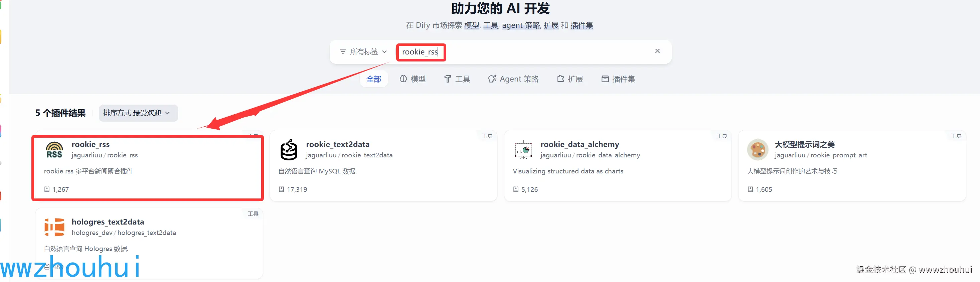Image resolution: width=980 pixels, height=282 pixels.
Task: Open the rookie_text2data plugin card title
Action: (337, 144)
